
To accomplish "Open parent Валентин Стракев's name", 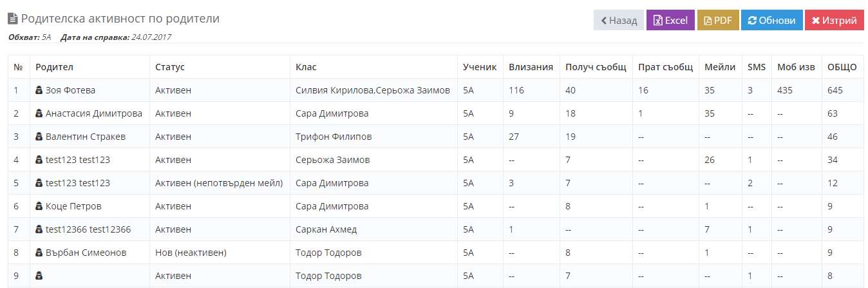I will 86,137.
